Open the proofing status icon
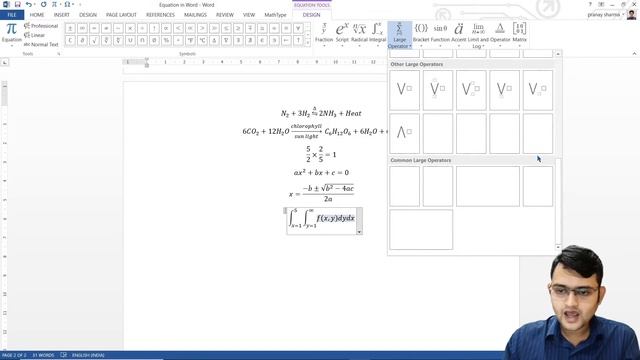 tap(64, 355)
